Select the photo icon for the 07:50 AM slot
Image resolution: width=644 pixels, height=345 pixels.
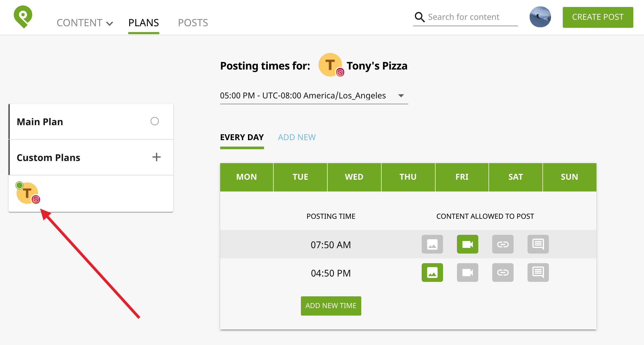(432, 244)
